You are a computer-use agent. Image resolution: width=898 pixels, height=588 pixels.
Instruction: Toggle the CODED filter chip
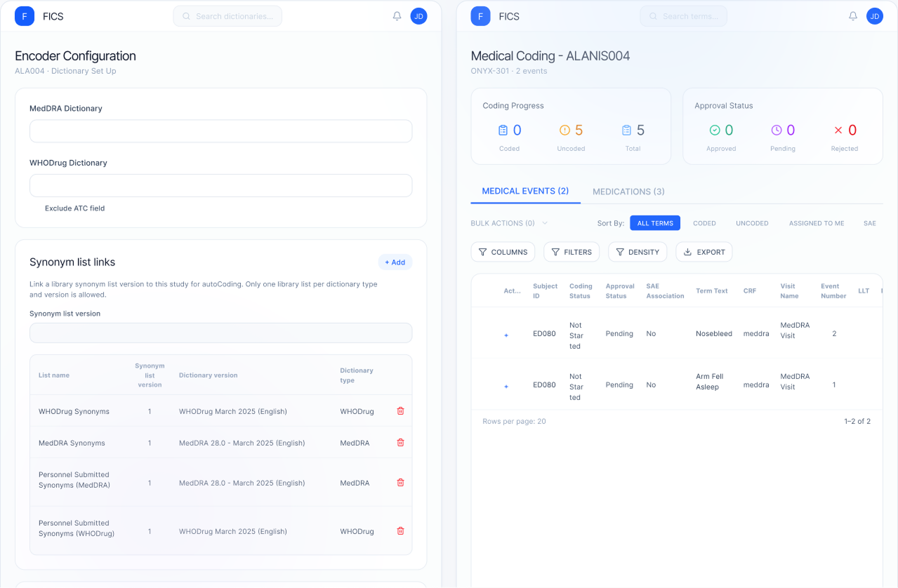point(704,222)
